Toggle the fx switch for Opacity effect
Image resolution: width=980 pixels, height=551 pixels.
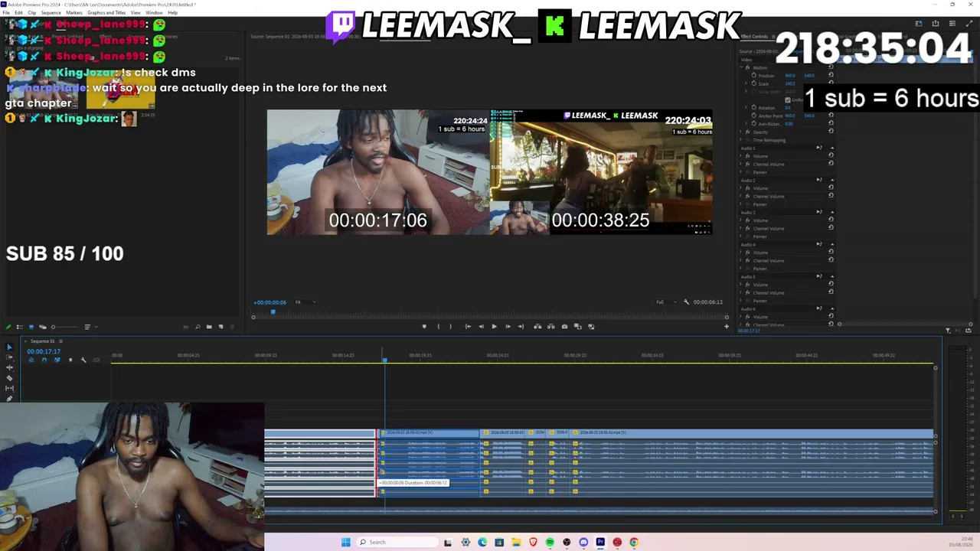coord(748,132)
